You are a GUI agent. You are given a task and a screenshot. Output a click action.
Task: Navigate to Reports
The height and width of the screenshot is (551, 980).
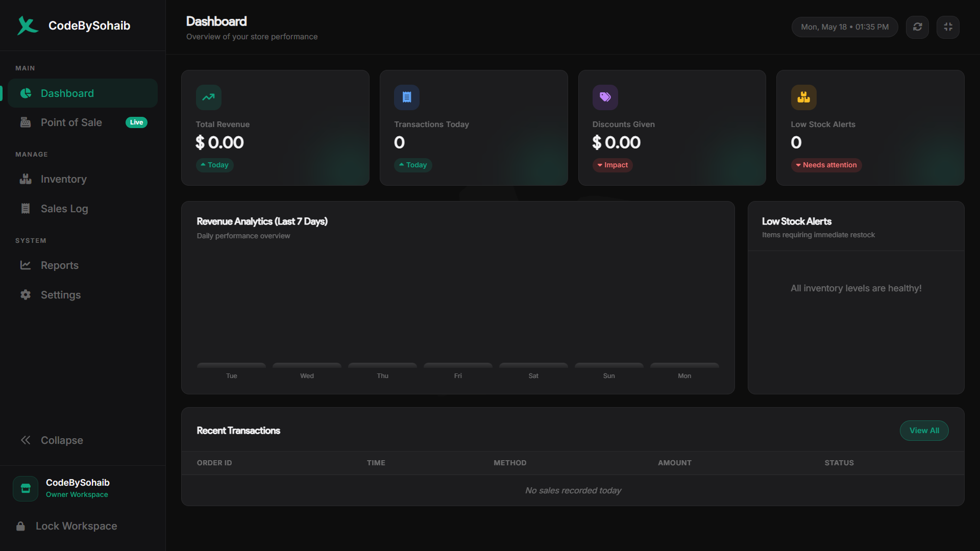pyautogui.click(x=83, y=265)
